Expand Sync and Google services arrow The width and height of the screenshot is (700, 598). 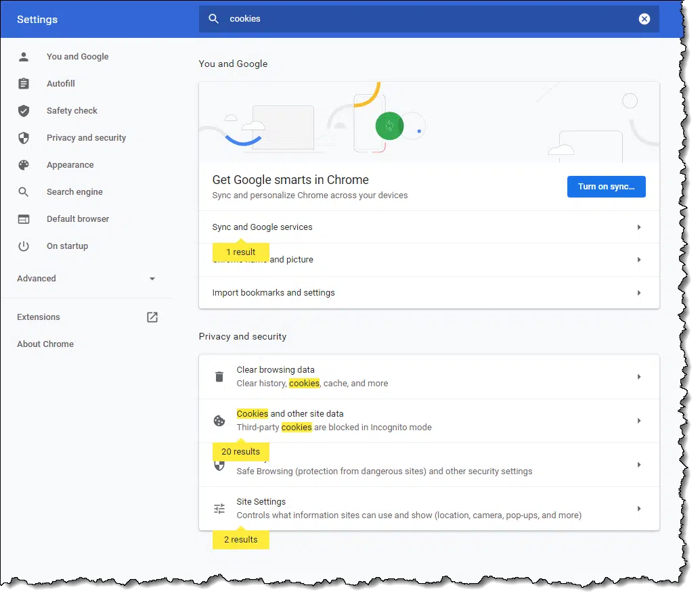[639, 227]
